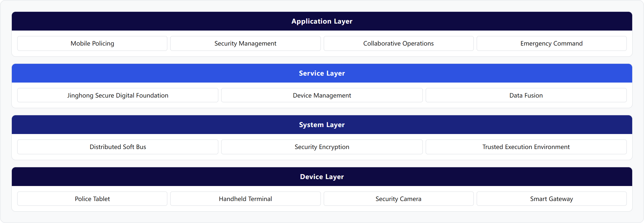Click the Device Layer header
This screenshot has width=644, height=223.
[x=322, y=177]
